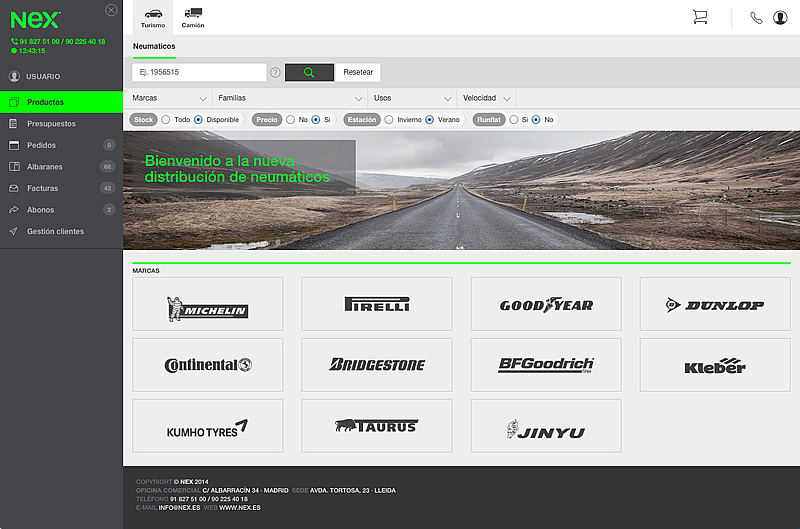Select the Camión truck tab
This screenshot has width=800, height=529.
[x=193, y=18]
